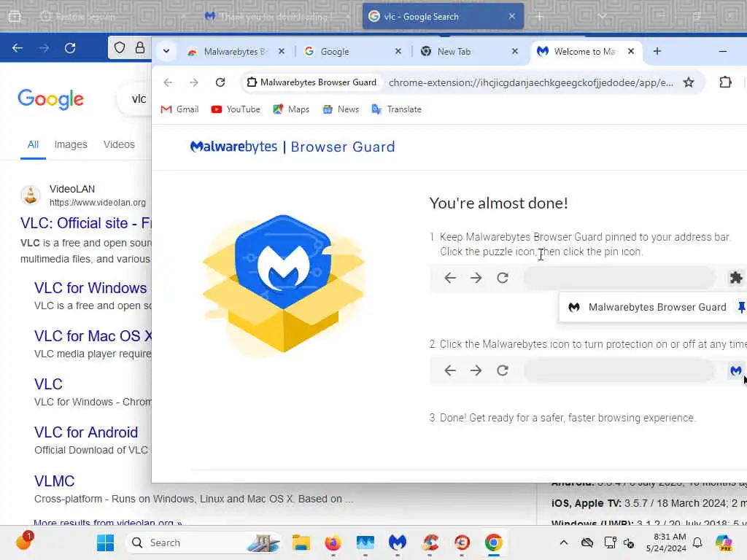This screenshot has width=747, height=560.
Task: Click the pin icon beside Malwarebytes Browser Guard
Action: pyautogui.click(x=741, y=307)
